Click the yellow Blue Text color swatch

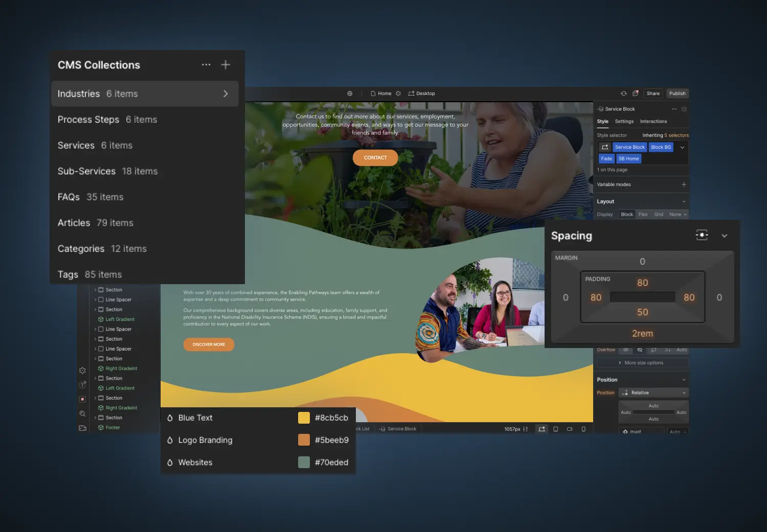click(x=304, y=418)
